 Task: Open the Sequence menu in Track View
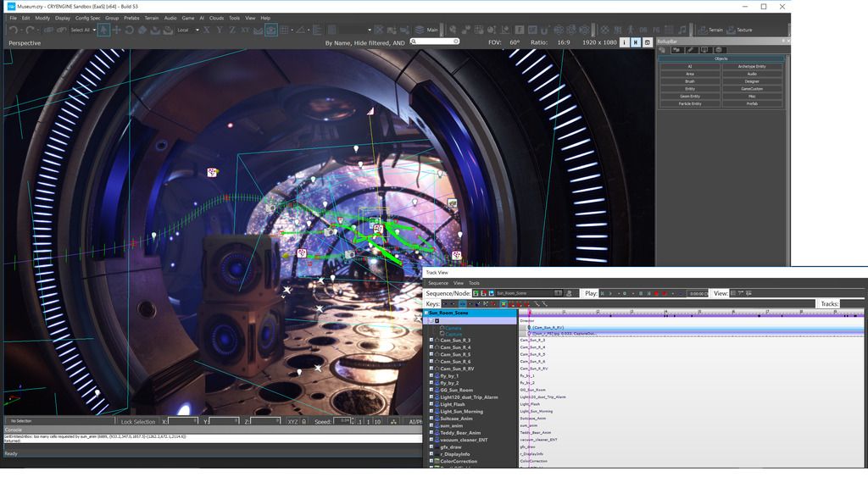pos(438,283)
